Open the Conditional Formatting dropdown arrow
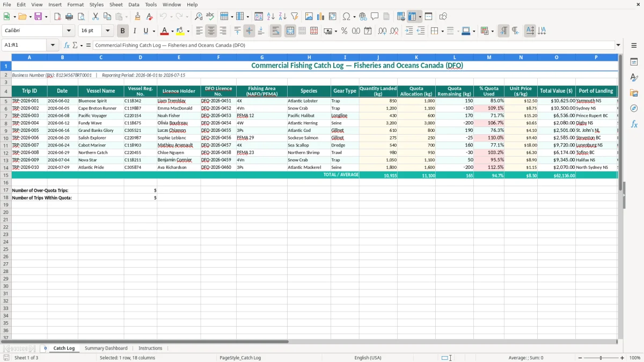 pos(492,31)
